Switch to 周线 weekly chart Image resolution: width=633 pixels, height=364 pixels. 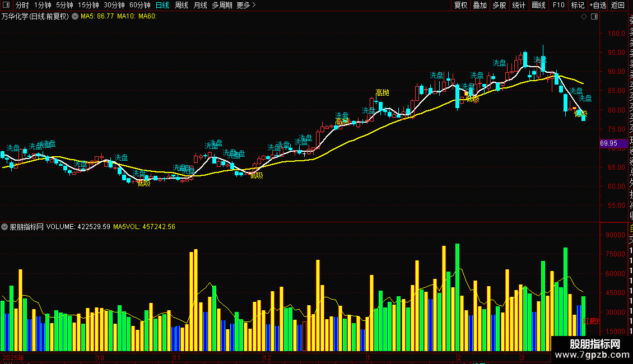point(181,5)
